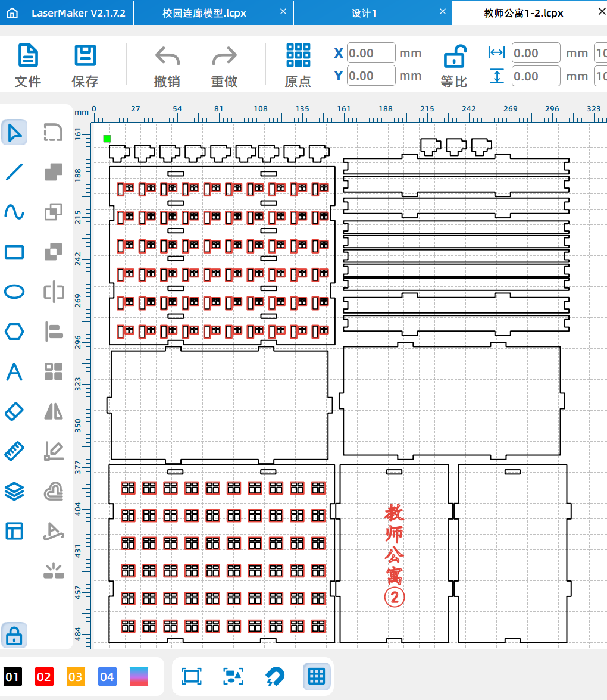Apply the union shapes operation
Image resolution: width=607 pixels, height=700 pixels.
click(54, 172)
